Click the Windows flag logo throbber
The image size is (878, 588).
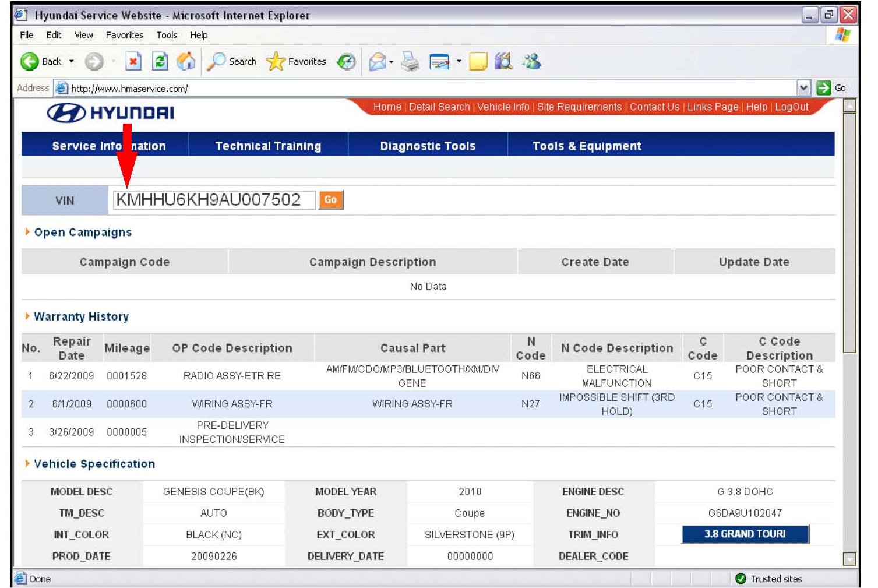coord(842,35)
